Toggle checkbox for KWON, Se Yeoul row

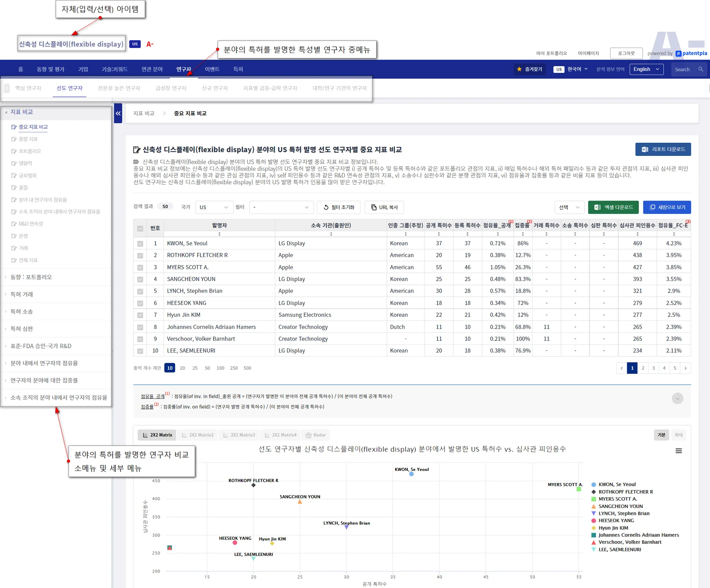[140, 244]
